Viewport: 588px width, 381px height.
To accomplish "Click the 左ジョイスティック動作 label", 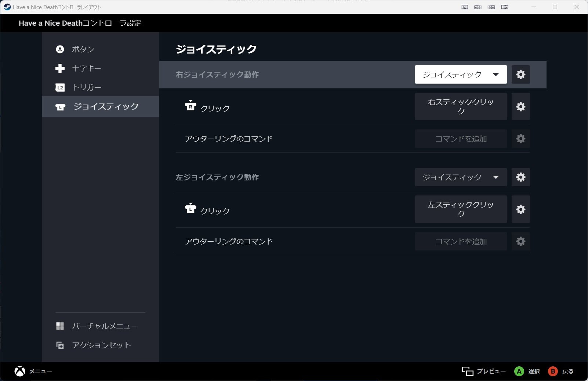I will (x=217, y=177).
